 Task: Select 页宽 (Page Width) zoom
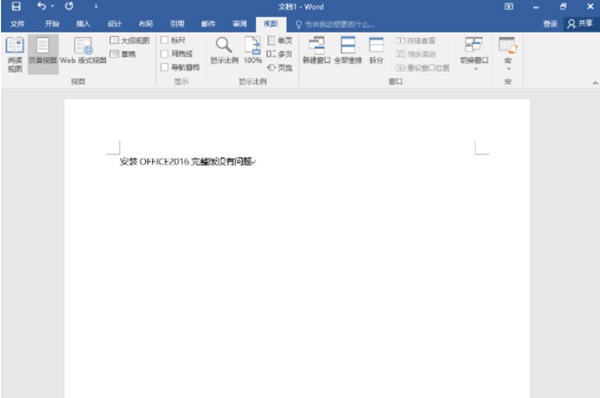[280, 68]
